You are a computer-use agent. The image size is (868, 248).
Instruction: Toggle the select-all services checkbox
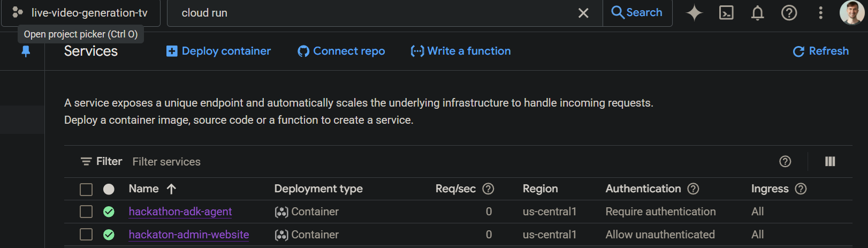[x=86, y=189]
